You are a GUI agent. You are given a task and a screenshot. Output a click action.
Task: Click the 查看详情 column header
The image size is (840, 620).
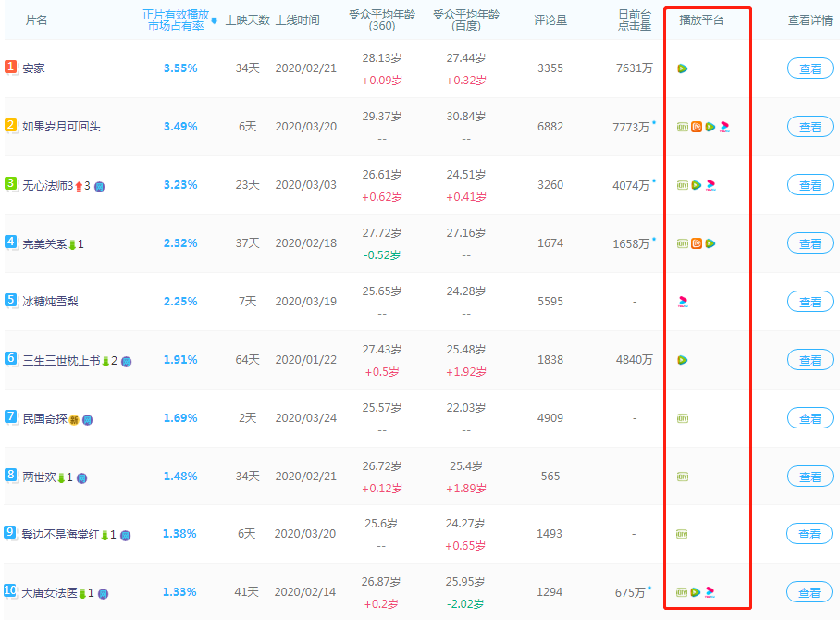pos(810,20)
